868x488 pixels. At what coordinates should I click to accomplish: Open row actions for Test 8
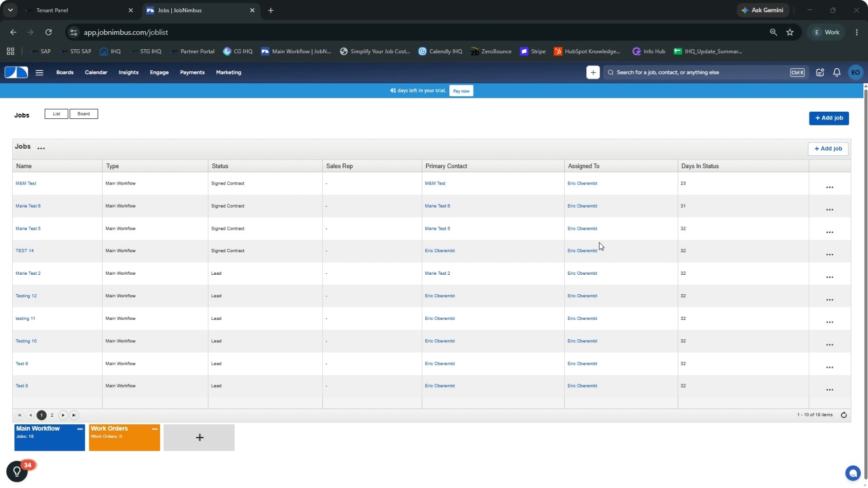(x=830, y=390)
